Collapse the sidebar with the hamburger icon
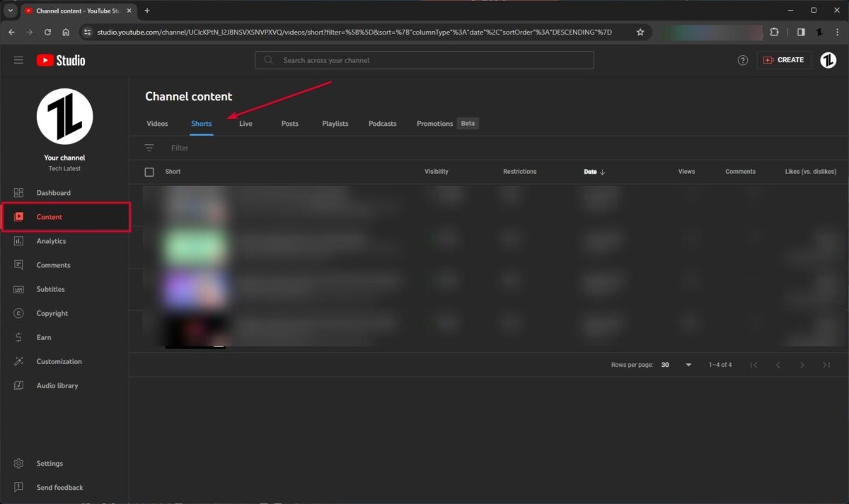849x504 pixels. point(18,60)
